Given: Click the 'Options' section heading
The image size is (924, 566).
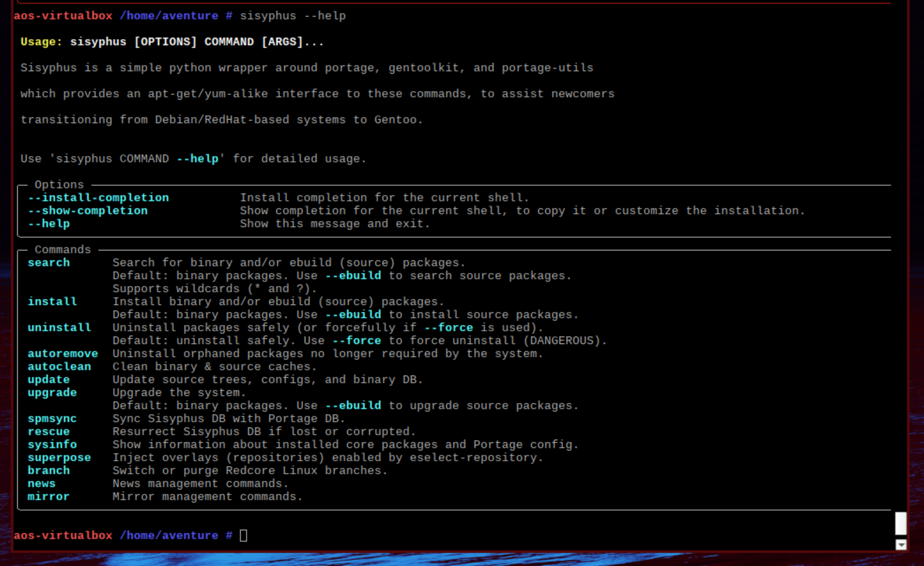Looking at the screenshot, I should click(x=59, y=184).
